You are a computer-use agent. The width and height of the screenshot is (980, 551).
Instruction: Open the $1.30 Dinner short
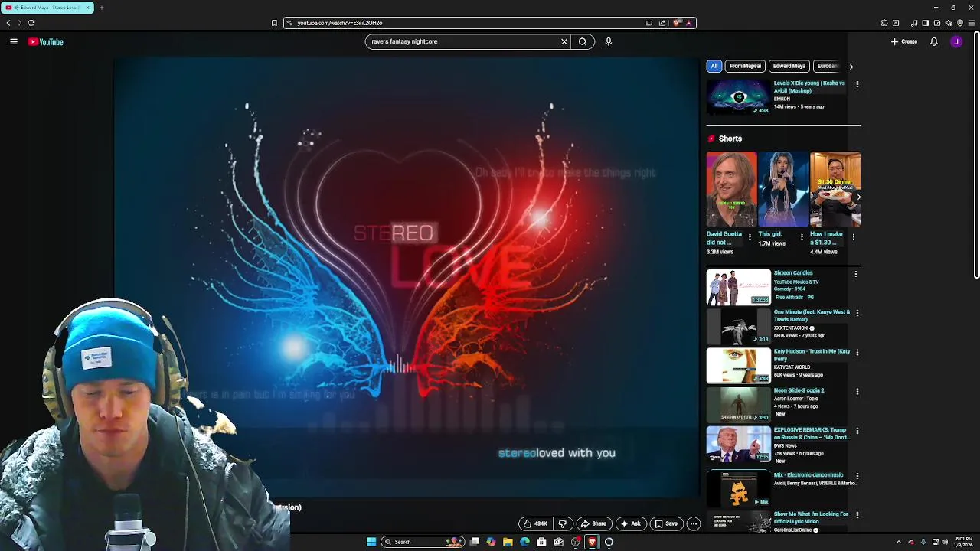click(x=835, y=190)
